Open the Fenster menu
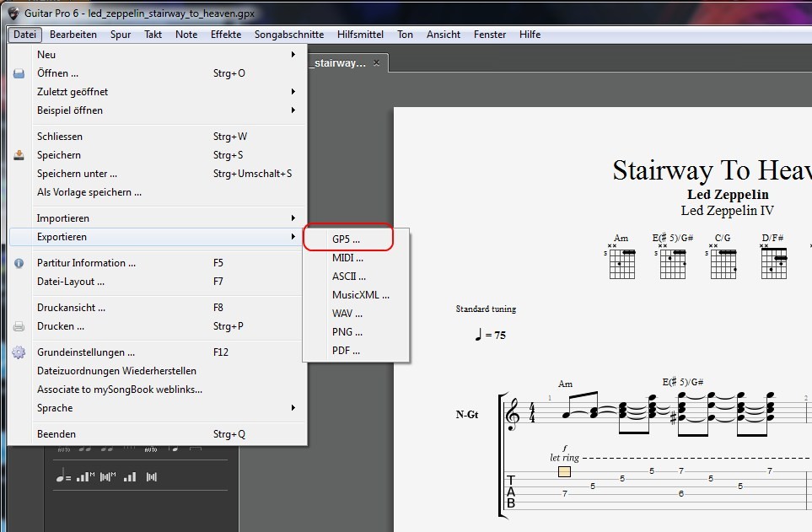The image size is (812, 532). pos(489,35)
